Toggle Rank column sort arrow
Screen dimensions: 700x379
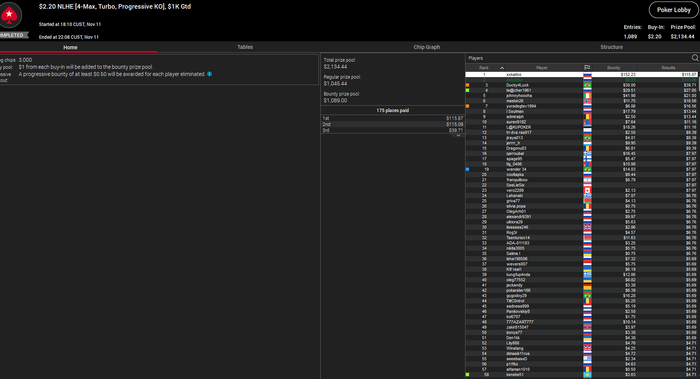click(x=502, y=68)
